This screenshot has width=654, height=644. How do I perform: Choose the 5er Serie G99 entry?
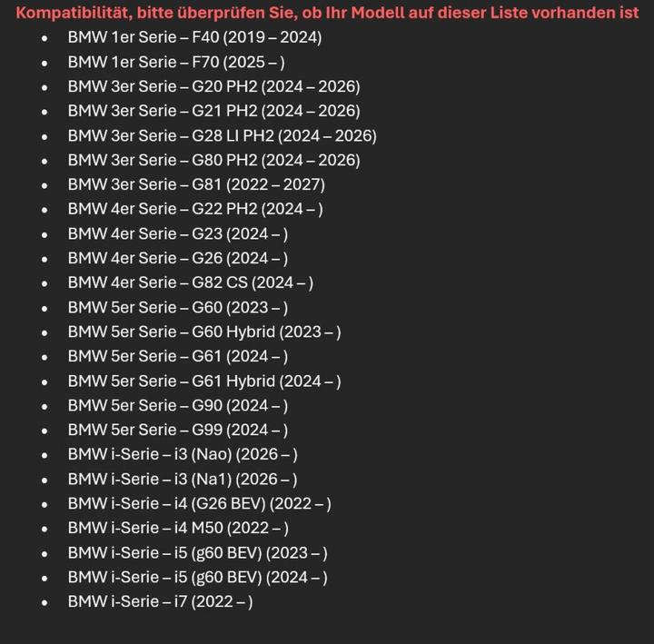tap(178, 430)
